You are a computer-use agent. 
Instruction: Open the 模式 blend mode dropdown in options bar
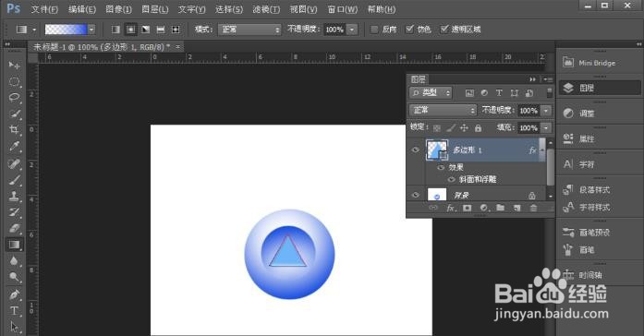tap(249, 30)
